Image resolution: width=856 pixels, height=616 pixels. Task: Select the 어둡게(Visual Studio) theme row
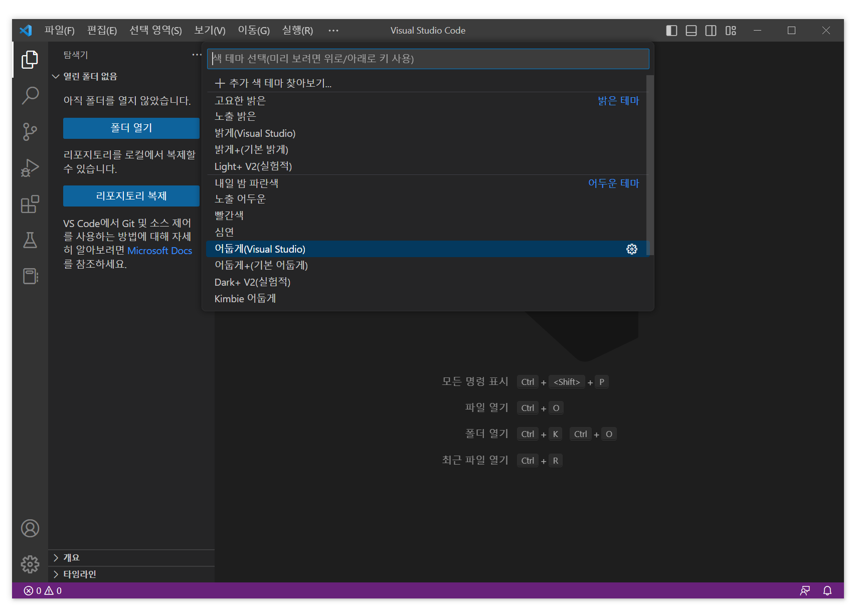[x=427, y=249]
